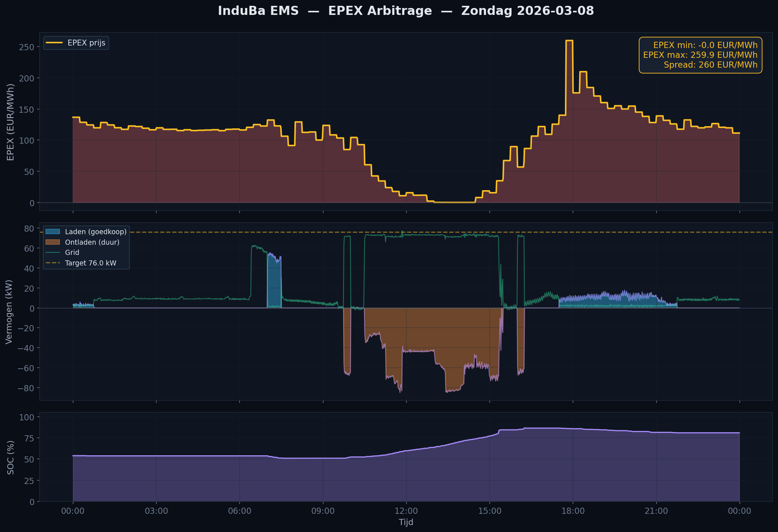This screenshot has width=778, height=532.
Task: Click the 100 tick on SOC axis
Action: 27,417
